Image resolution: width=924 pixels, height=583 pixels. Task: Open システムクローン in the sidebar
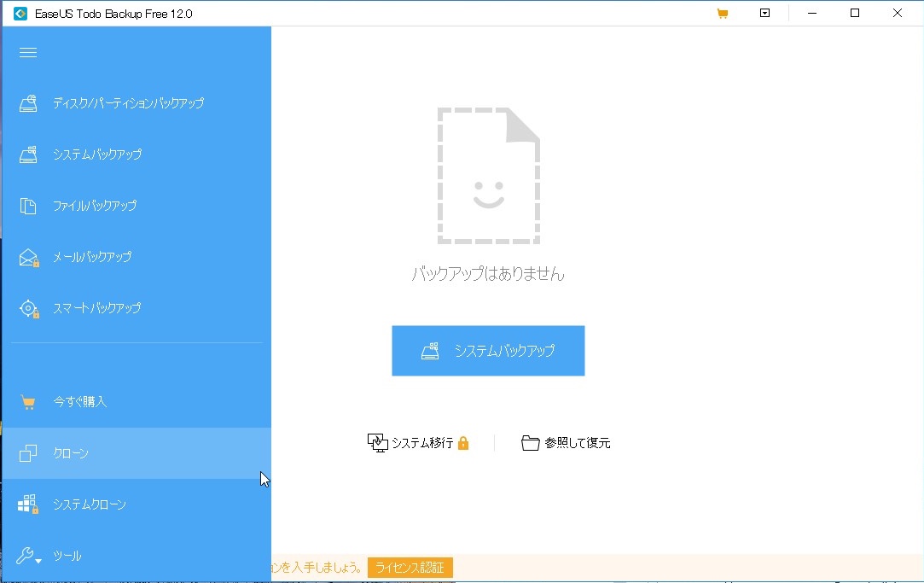click(137, 504)
